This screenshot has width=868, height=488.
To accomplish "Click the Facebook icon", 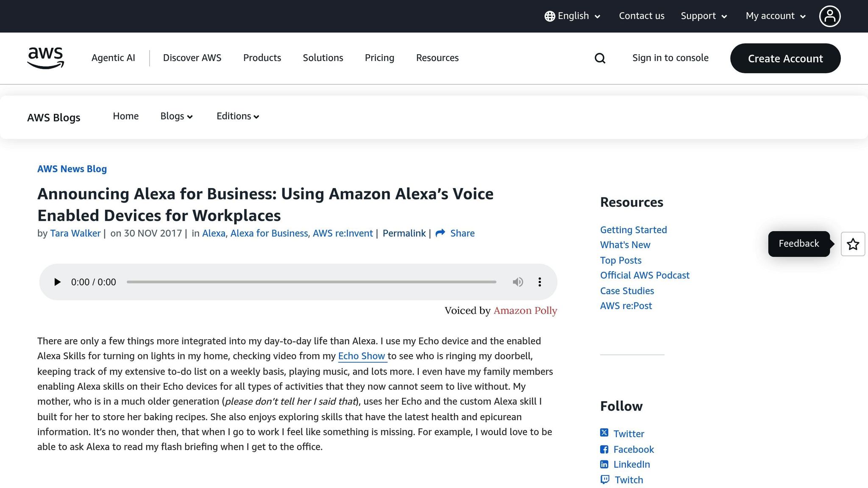I will click(604, 449).
